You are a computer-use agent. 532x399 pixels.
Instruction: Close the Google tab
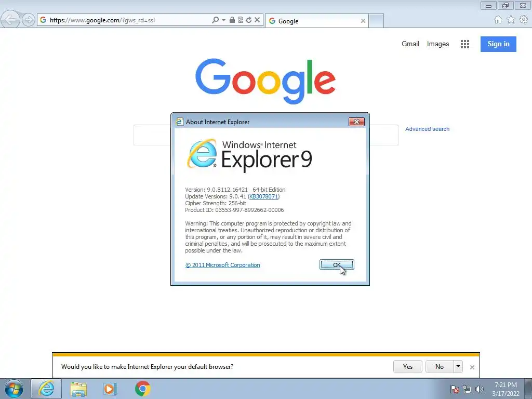coord(363,21)
